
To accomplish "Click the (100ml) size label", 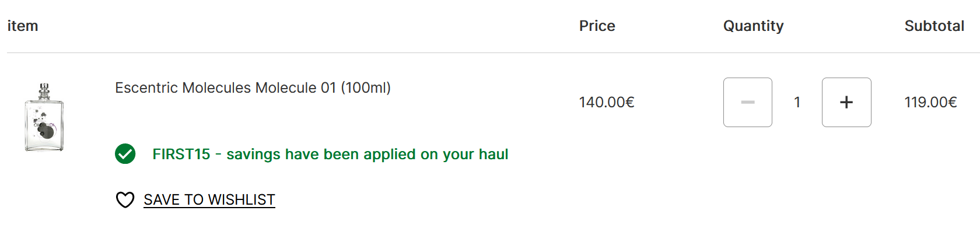I will (x=366, y=88).
